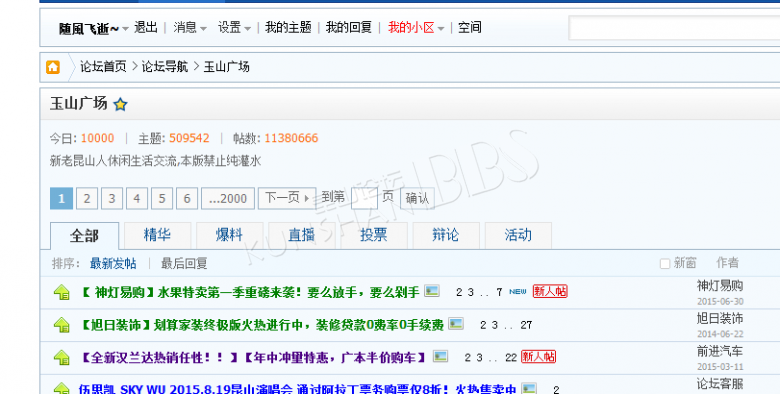Sort threads by 最后回复

click(184, 264)
